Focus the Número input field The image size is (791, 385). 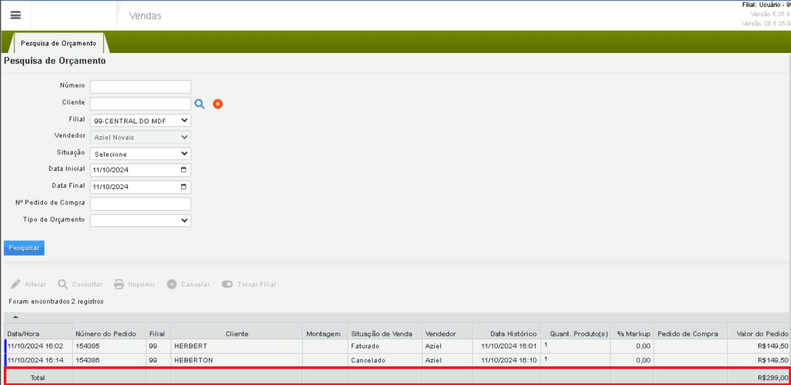coord(140,87)
